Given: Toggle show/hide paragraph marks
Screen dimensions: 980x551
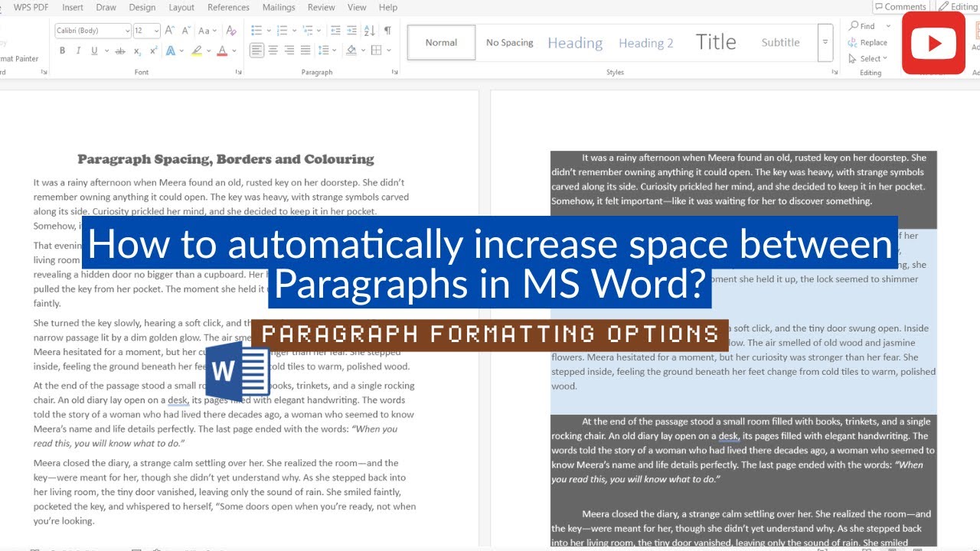Looking at the screenshot, I should (x=387, y=31).
